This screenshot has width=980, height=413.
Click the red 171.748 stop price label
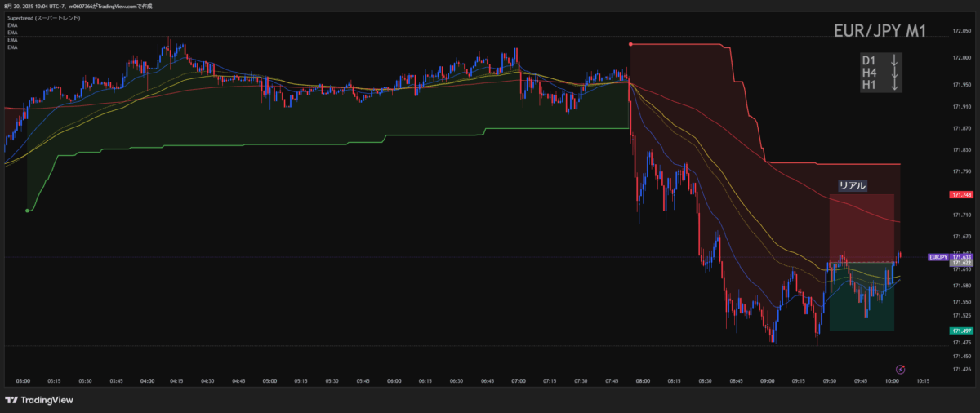click(x=960, y=195)
